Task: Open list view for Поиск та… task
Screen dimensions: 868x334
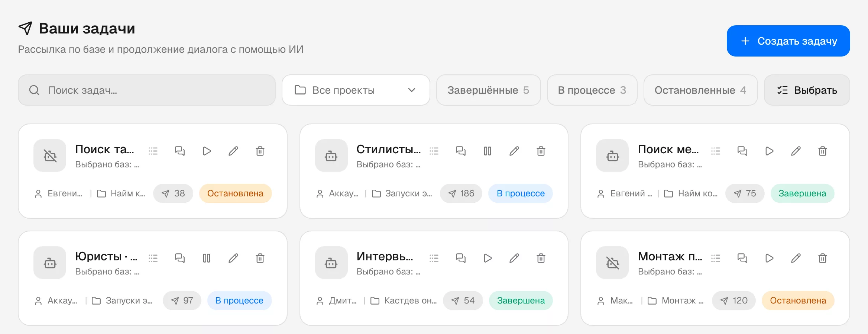Action: 153,151
